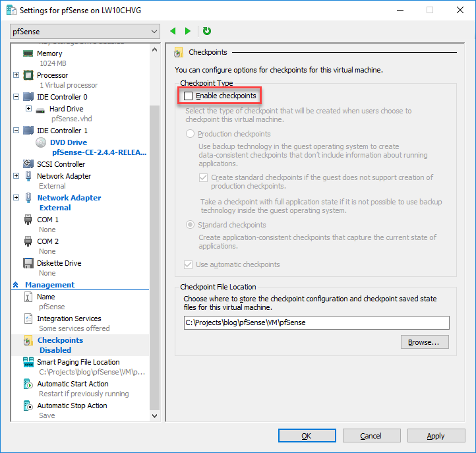The height and width of the screenshot is (453, 476).
Task: Click the Integration Services icon
Action: [x=28, y=318]
